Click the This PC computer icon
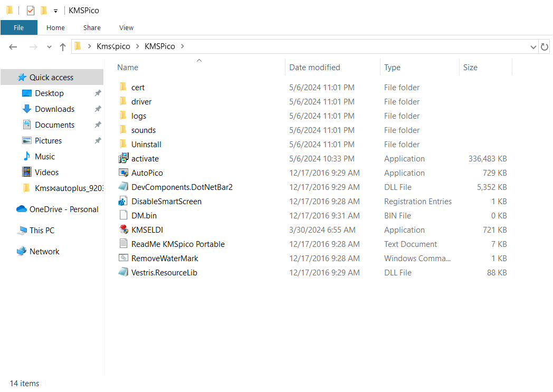This screenshot has width=553, height=392. point(22,230)
